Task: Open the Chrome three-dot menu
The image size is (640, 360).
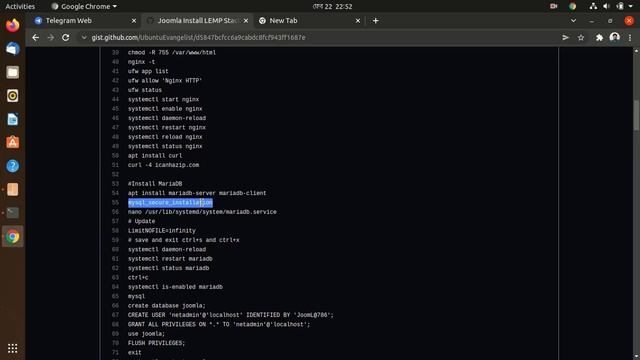Action: pyautogui.click(x=630, y=38)
